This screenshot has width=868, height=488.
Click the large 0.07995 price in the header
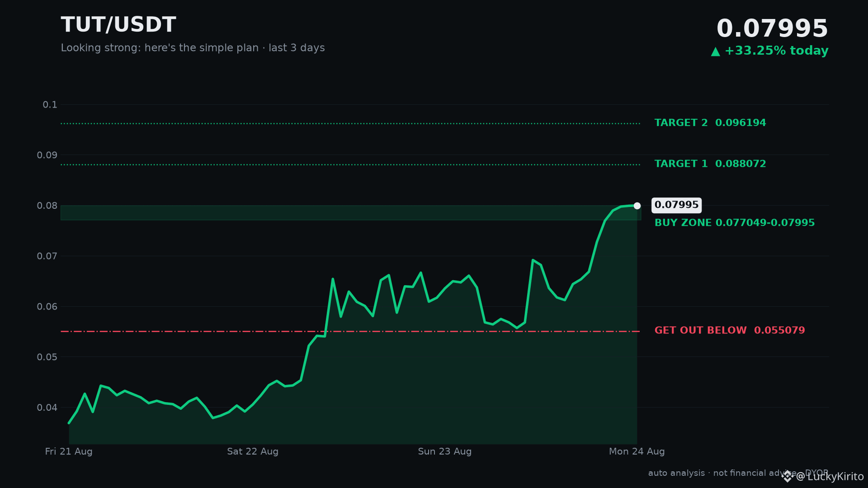pos(772,28)
